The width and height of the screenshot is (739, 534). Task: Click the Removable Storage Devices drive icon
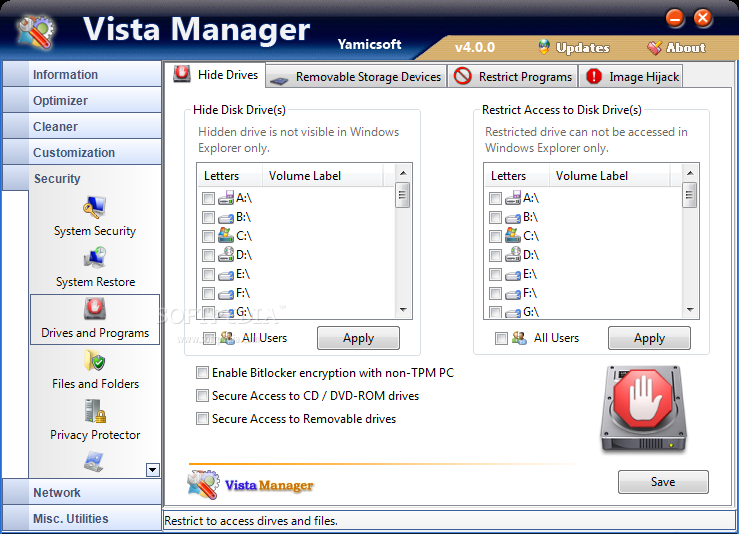[x=279, y=80]
